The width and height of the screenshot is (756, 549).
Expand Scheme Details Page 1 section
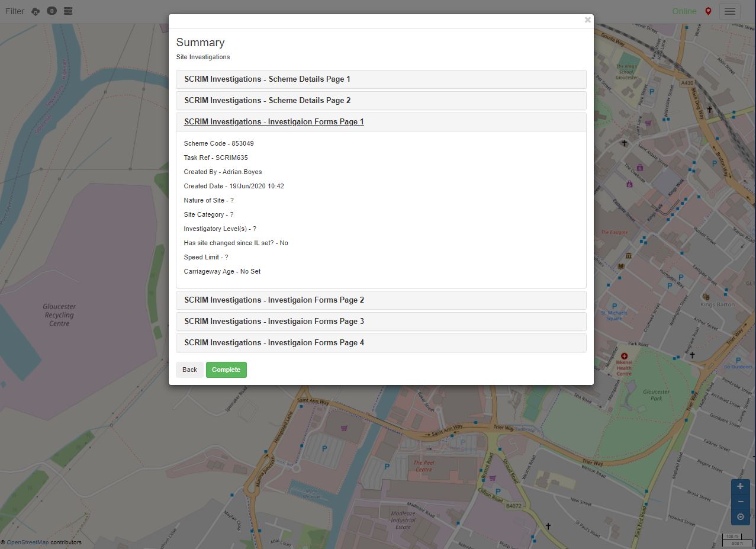click(267, 79)
